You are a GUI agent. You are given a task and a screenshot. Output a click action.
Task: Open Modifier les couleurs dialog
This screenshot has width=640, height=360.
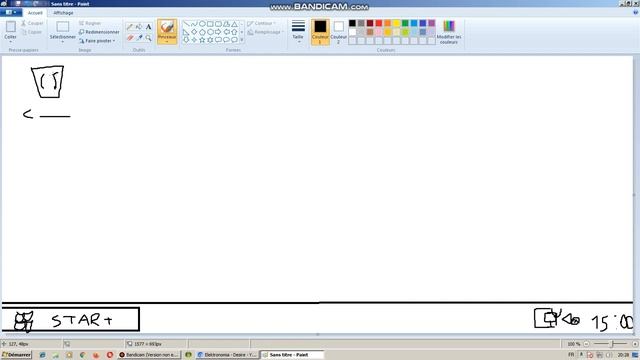[x=449, y=32]
